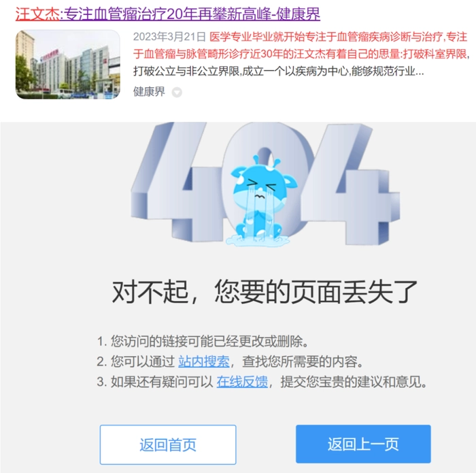Click the 对不起，您要的页面丢失了 heading
This screenshot has height=473, width=476.
coord(265,292)
